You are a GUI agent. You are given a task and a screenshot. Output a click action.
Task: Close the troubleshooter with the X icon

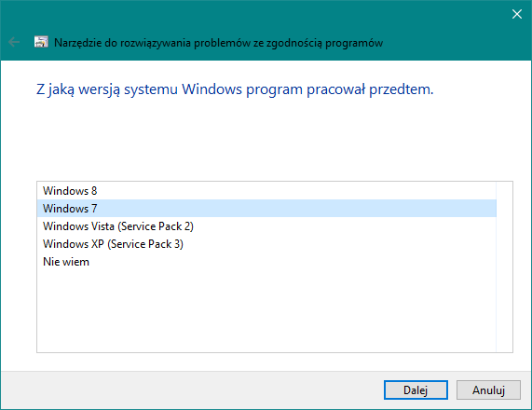[x=517, y=14]
